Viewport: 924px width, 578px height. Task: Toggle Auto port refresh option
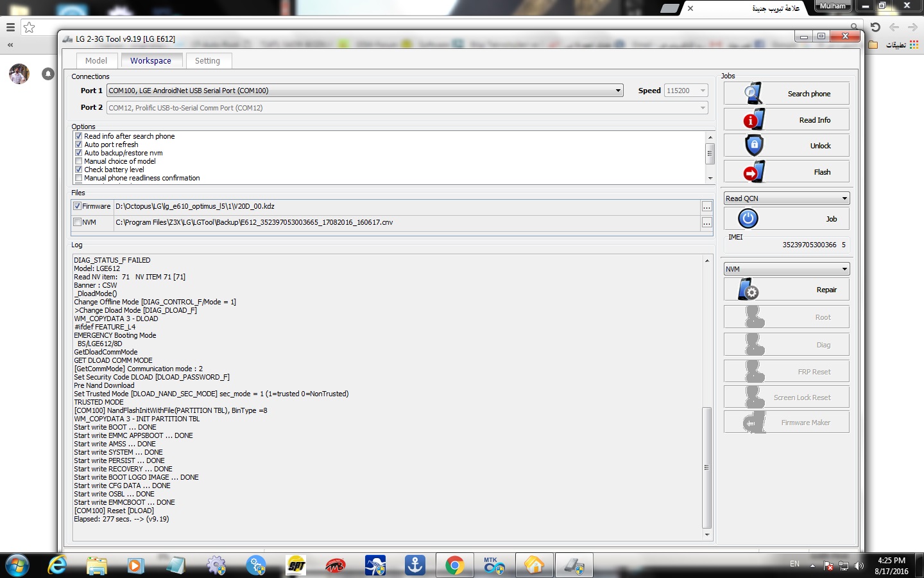(x=78, y=144)
